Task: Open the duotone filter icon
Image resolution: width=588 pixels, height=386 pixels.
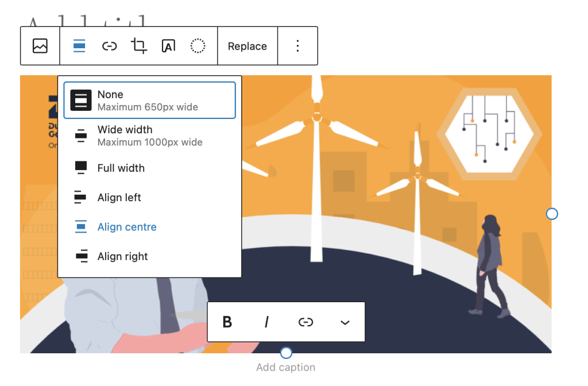Action: (198, 45)
